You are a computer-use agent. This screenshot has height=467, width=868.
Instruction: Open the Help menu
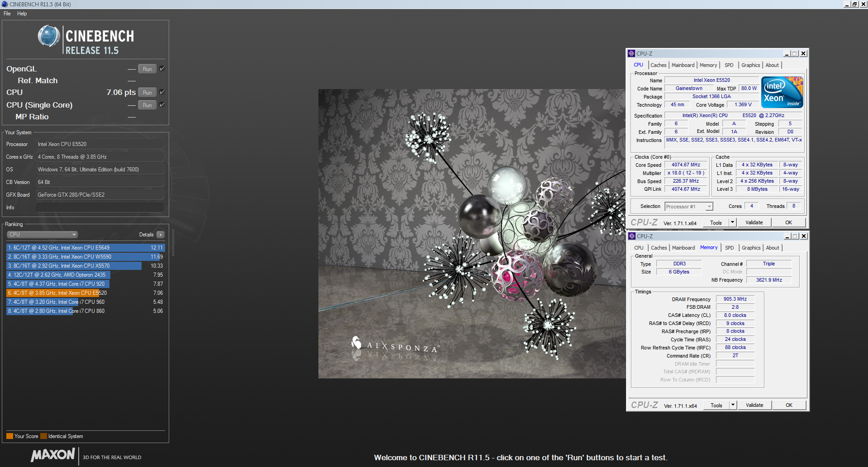[x=22, y=14]
